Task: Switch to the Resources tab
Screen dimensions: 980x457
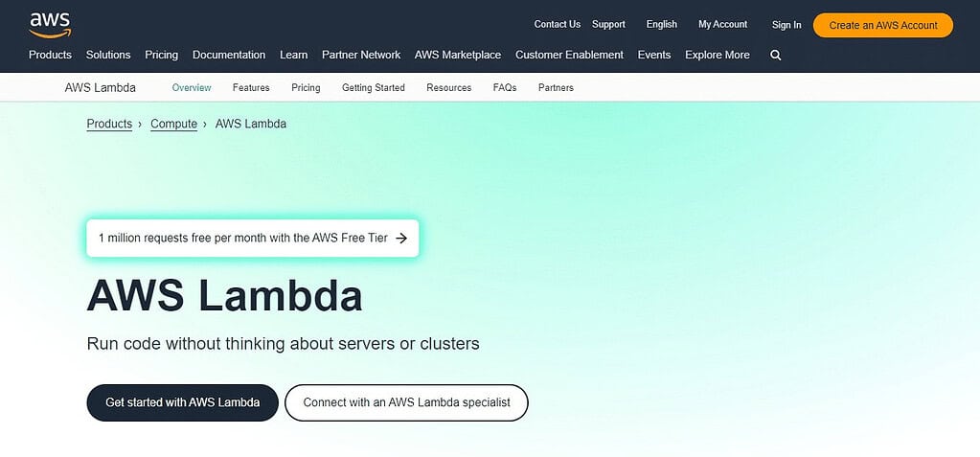Action: [x=448, y=87]
